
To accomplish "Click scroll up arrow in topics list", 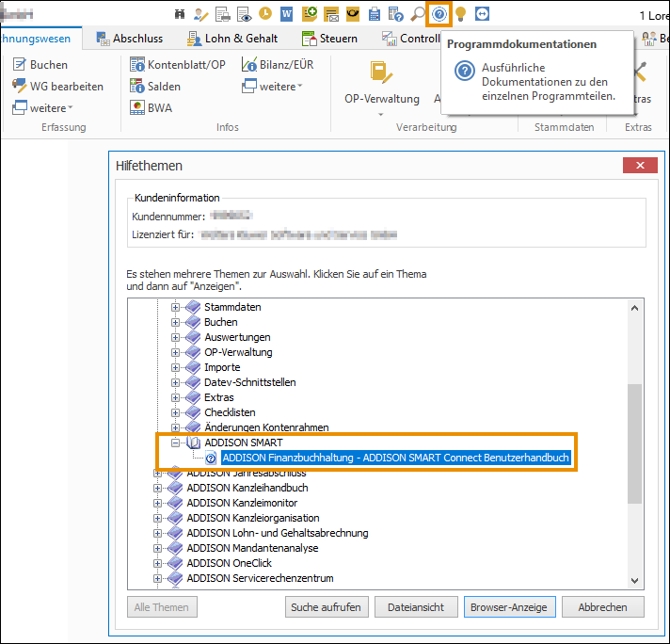I will tap(634, 308).
